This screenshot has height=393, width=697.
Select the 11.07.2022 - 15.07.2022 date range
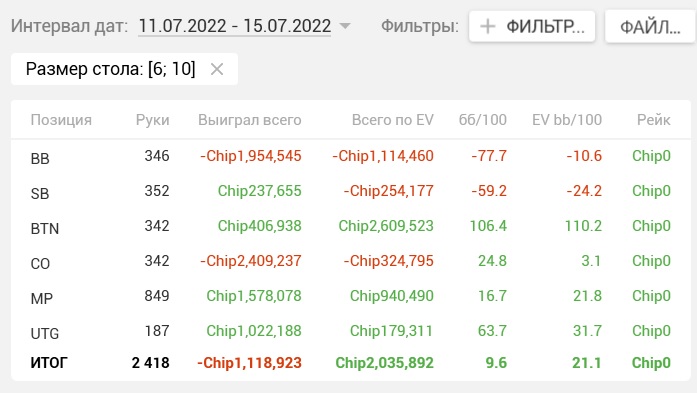[x=235, y=26]
